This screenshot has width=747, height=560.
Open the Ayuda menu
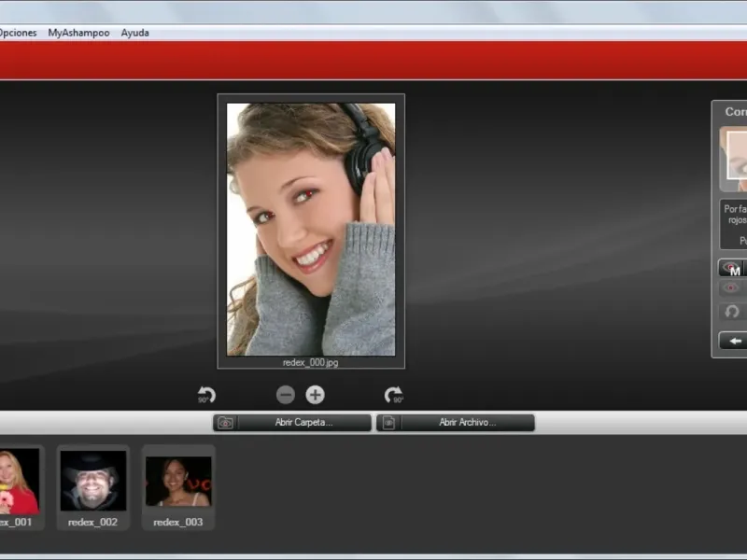click(134, 33)
